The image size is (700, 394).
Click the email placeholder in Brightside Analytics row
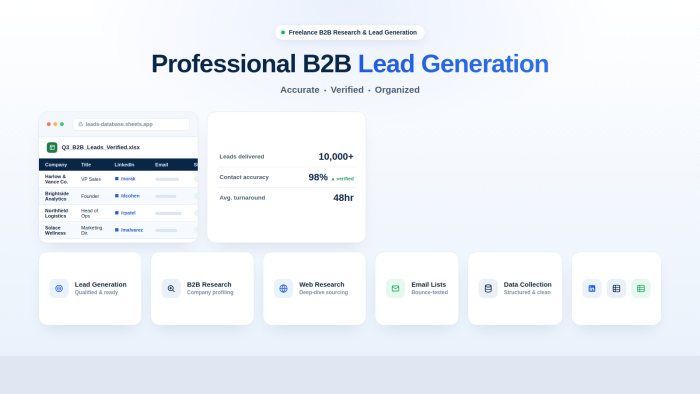coord(166,196)
